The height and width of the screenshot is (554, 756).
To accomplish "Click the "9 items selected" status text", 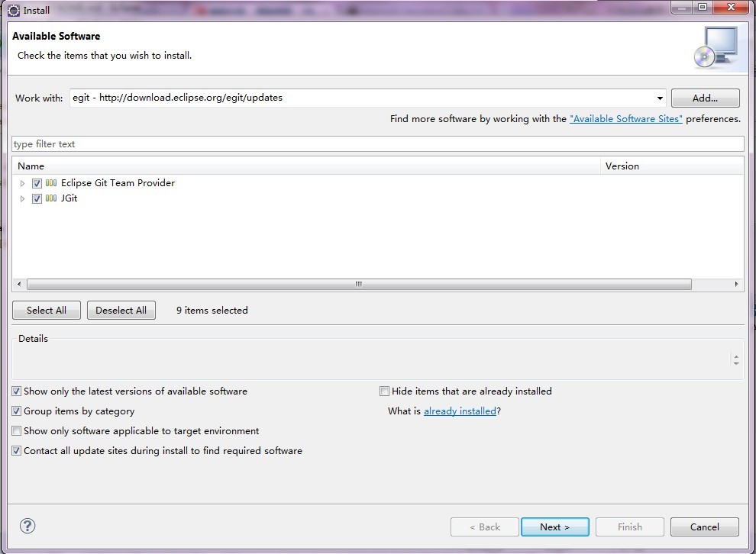I will click(212, 311).
